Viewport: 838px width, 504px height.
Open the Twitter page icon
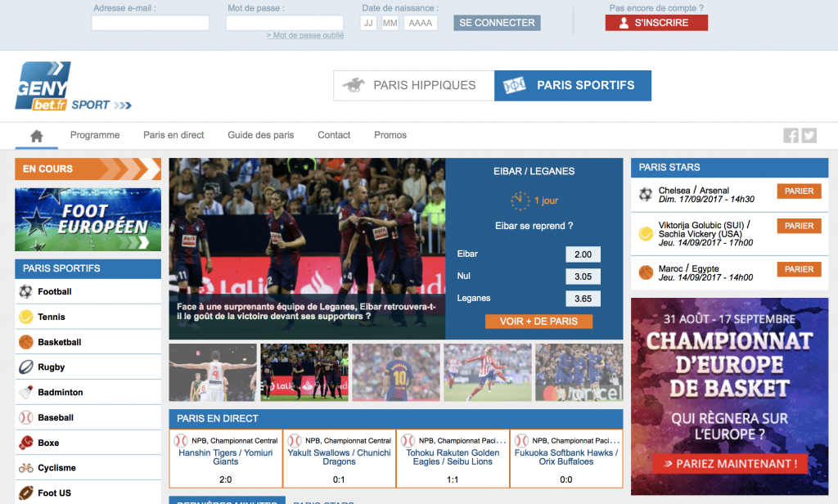(809, 135)
